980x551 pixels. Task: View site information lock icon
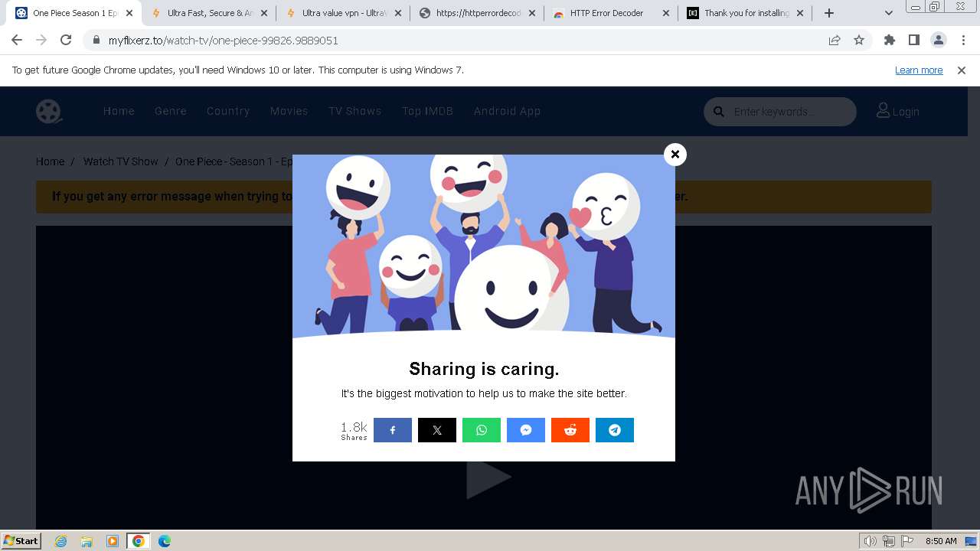[x=96, y=41]
